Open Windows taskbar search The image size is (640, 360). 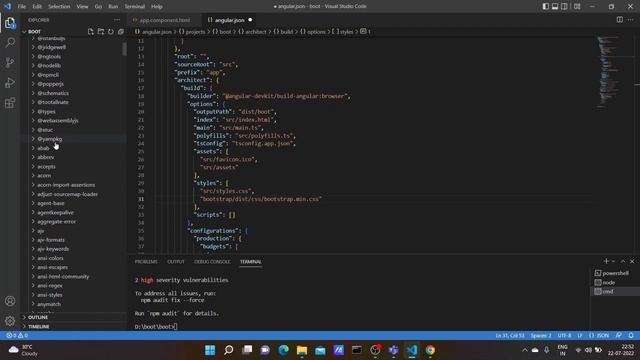pos(229,350)
